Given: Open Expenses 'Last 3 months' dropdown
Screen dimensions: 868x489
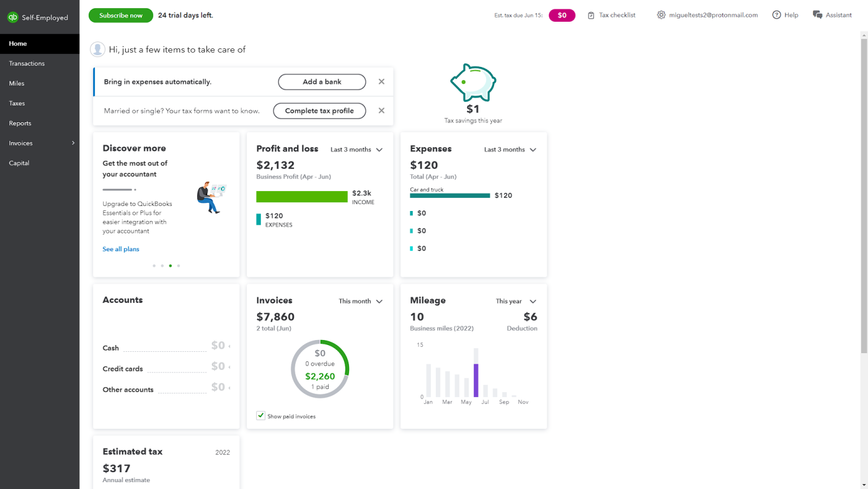Looking at the screenshot, I should coord(510,150).
